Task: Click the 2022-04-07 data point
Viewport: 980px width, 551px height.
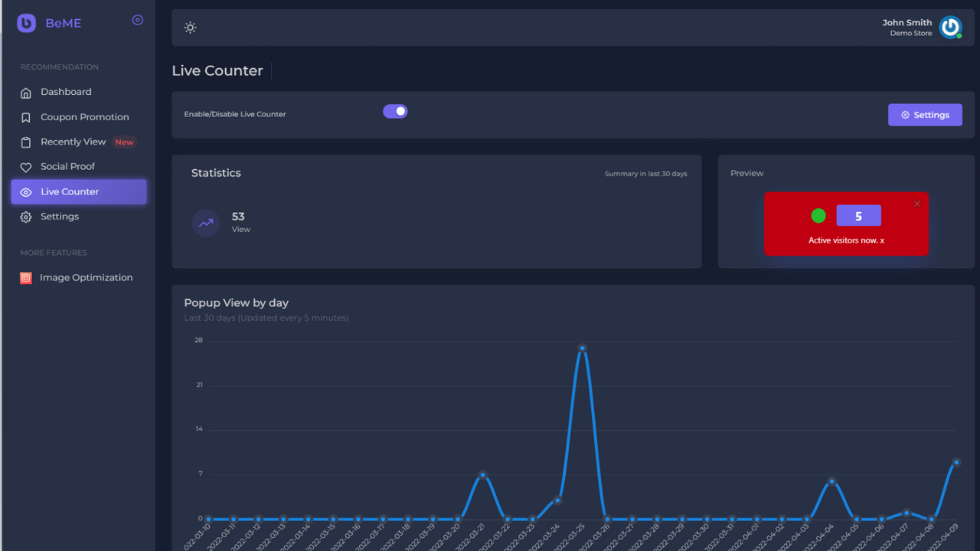Action: coord(906,513)
